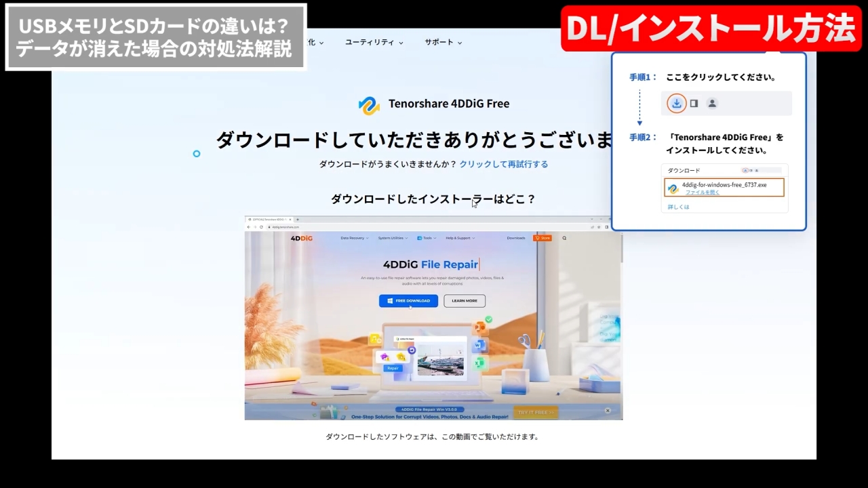Open System Utilities menu in embedded page
Screen dimensions: 868x488
click(393, 238)
